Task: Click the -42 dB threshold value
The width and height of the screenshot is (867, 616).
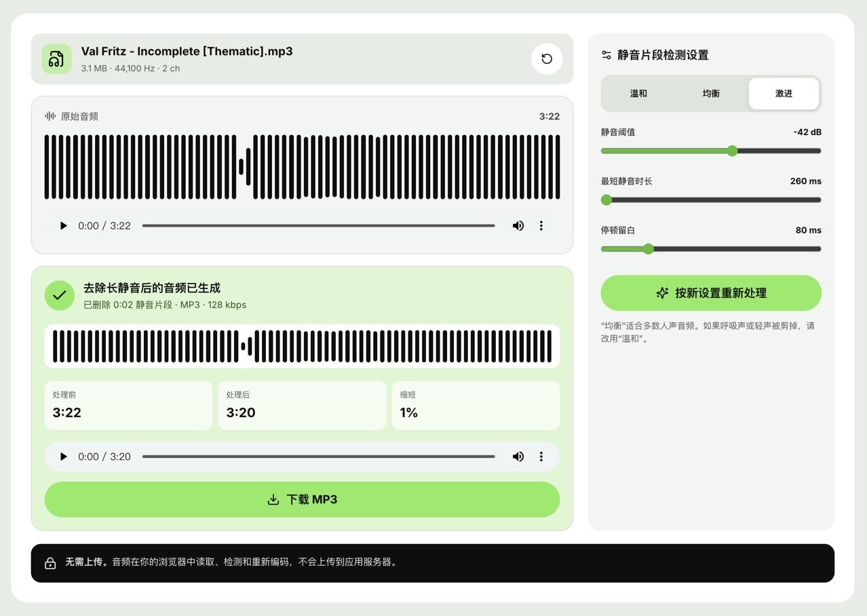Action: point(807,132)
